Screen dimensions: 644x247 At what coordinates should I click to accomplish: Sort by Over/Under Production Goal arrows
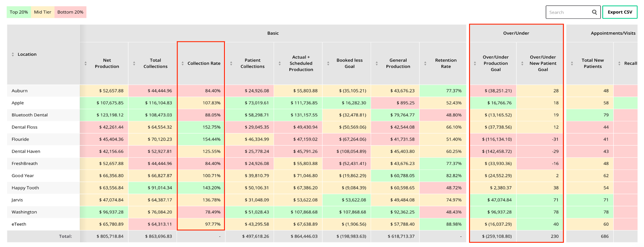pos(475,63)
